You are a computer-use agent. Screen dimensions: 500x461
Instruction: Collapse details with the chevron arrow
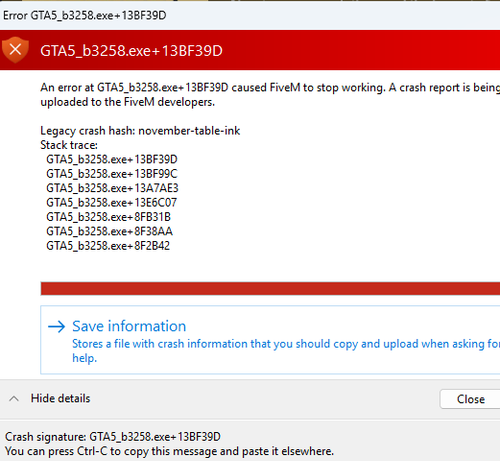(14, 399)
